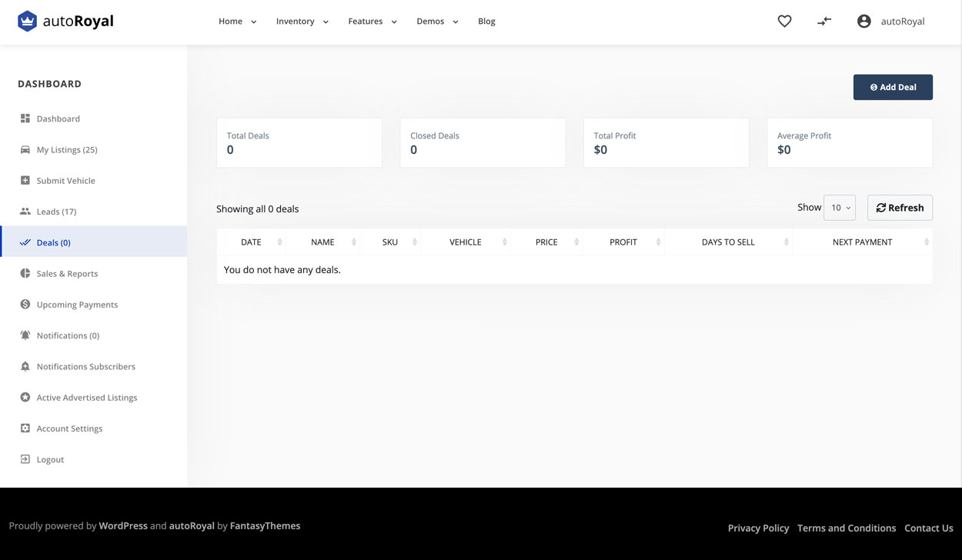Viewport: 962px width, 560px height.
Task: Click the exit icon beside Logout
Action: pos(25,459)
